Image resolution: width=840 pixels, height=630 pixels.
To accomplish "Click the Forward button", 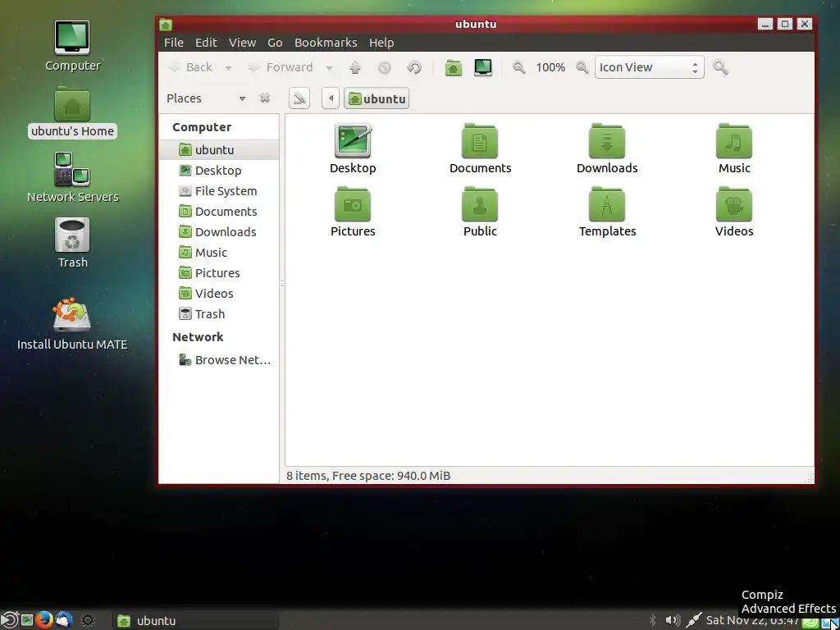I will pyautogui.click(x=281, y=67).
